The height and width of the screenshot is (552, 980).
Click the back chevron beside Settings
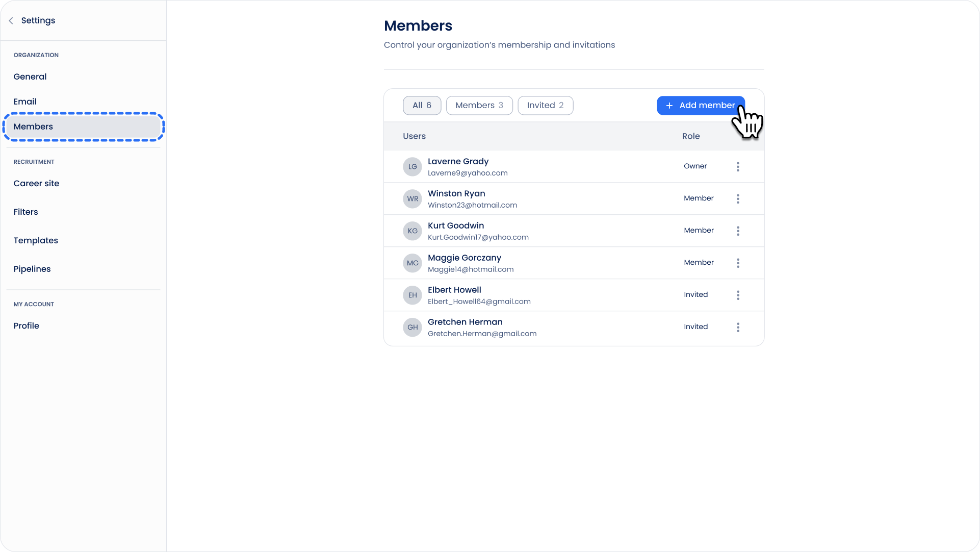click(11, 21)
